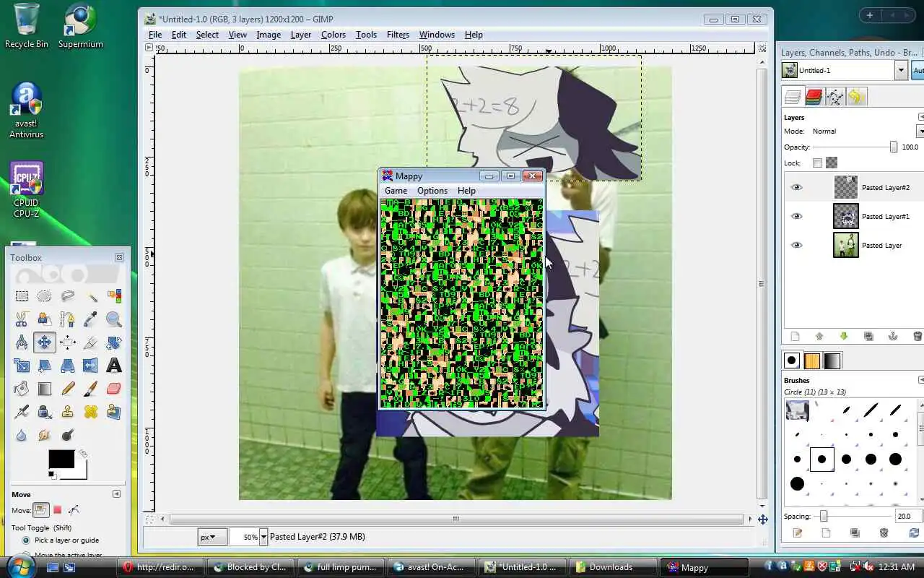Hide the Pasted Layer#2 layer
Viewport: 924px width, 578px height.
796,187
